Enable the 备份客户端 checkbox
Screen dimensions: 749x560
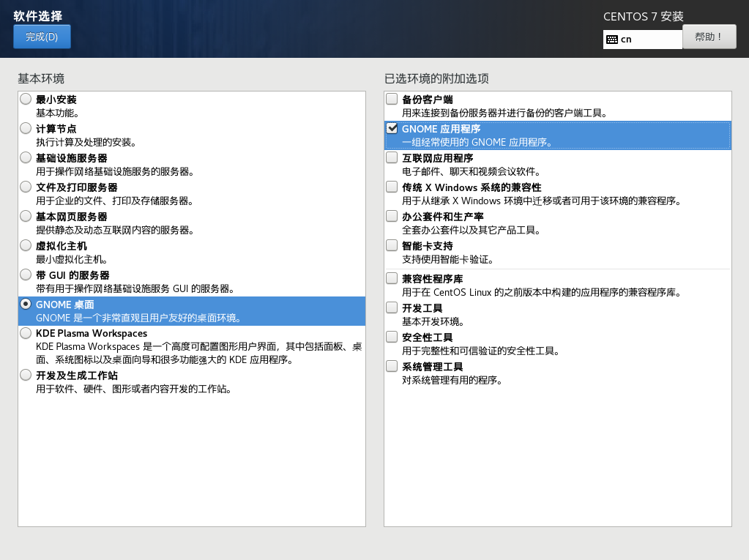coord(392,99)
